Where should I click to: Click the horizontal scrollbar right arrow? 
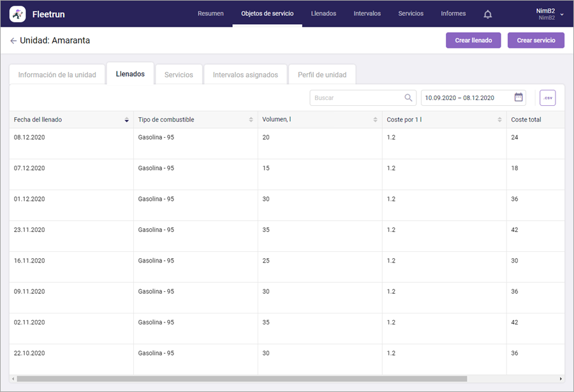click(561, 379)
